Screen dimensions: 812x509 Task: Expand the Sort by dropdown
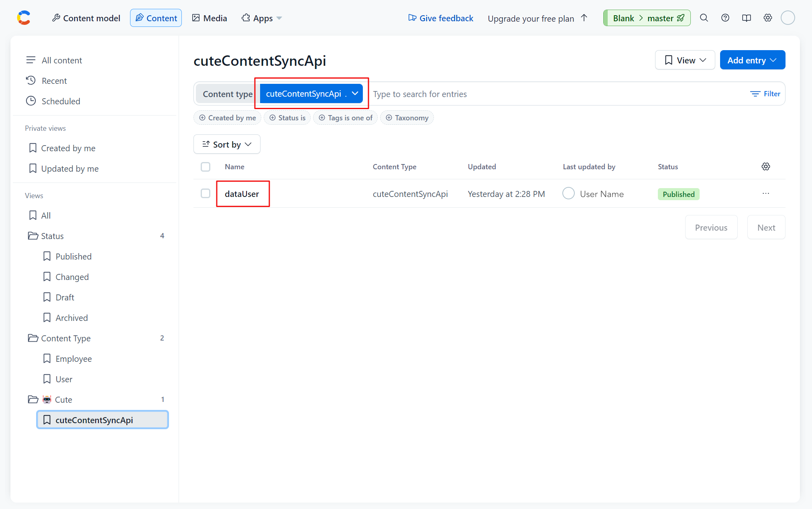(227, 144)
